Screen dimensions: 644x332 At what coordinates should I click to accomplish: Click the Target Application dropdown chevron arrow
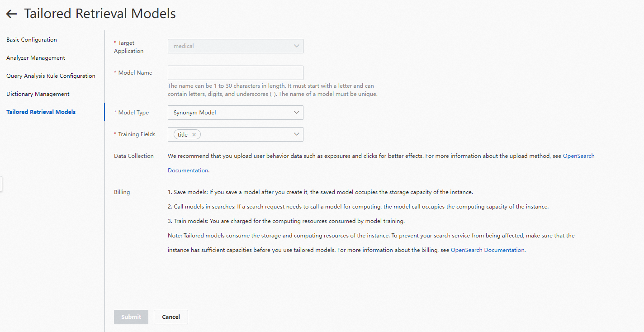(297, 46)
